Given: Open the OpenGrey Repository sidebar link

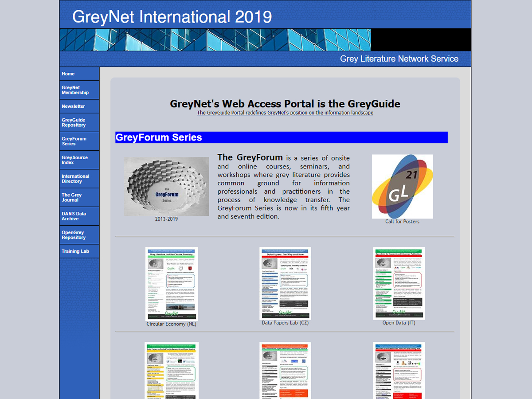Looking at the screenshot, I should (74, 235).
